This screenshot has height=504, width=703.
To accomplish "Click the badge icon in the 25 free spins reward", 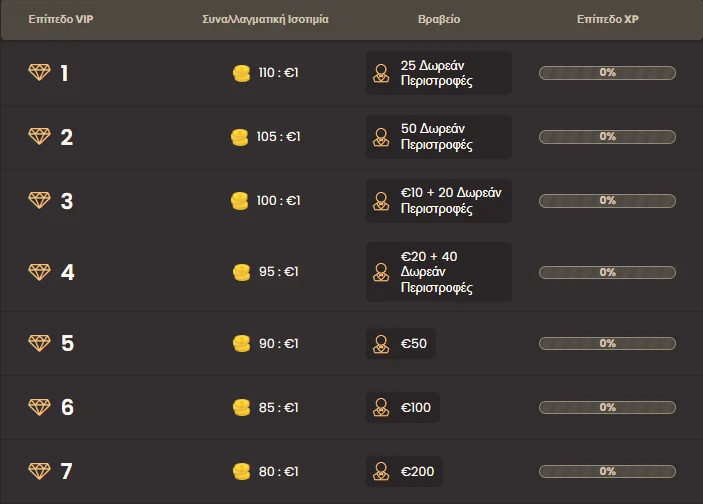I will 381,73.
